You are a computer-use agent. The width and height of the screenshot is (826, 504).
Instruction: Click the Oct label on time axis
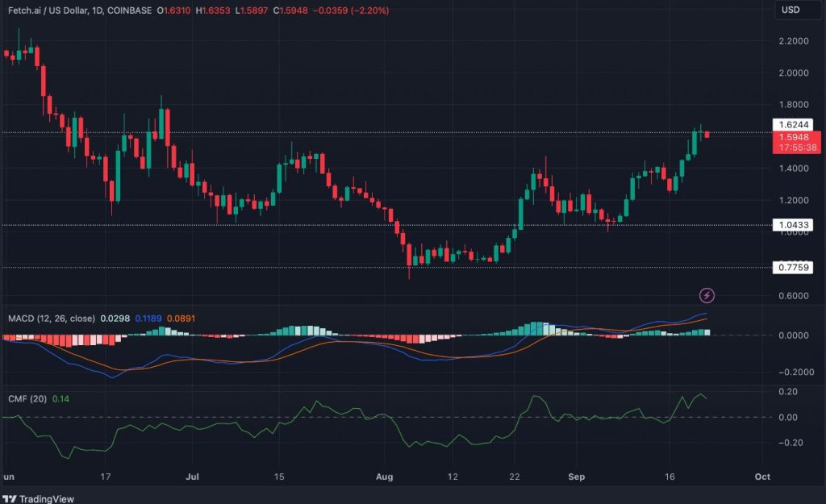(x=762, y=477)
